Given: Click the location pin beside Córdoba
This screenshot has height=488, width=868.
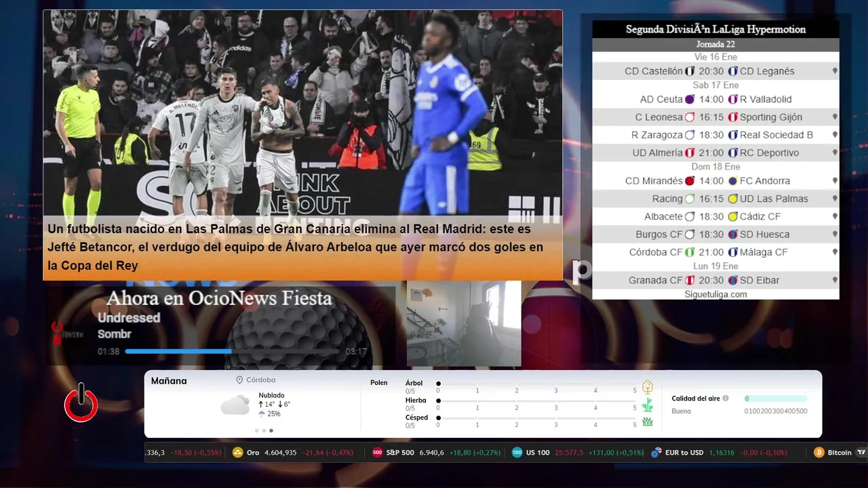Looking at the screenshot, I should (x=239, y=380).
